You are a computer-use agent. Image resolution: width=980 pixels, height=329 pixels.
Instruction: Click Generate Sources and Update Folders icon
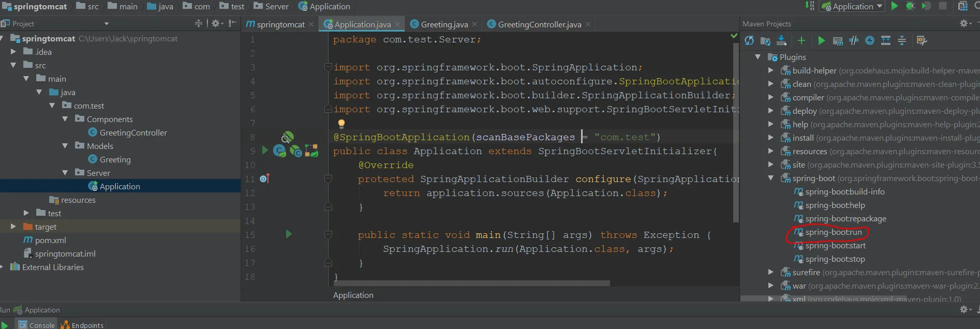pyautogui.click(x=765, y=41)
